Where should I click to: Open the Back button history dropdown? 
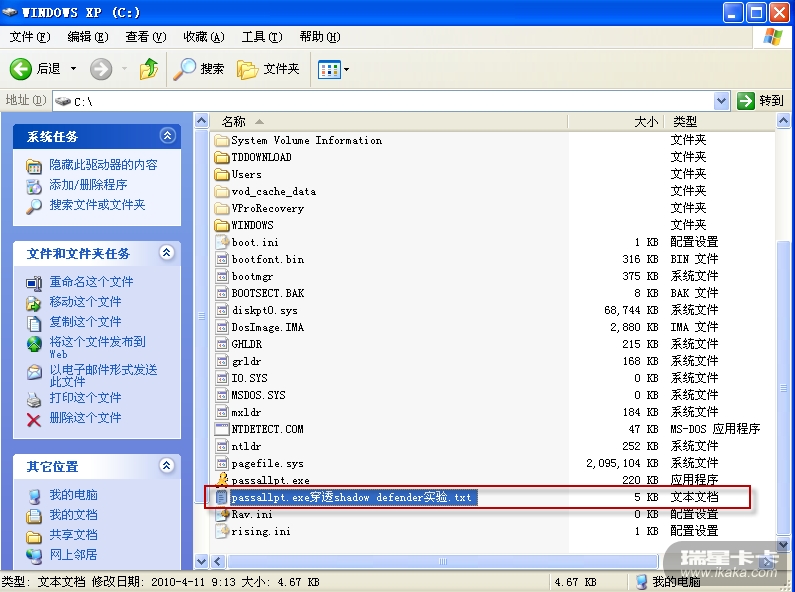pyautogui.click(x=74, y=68)
